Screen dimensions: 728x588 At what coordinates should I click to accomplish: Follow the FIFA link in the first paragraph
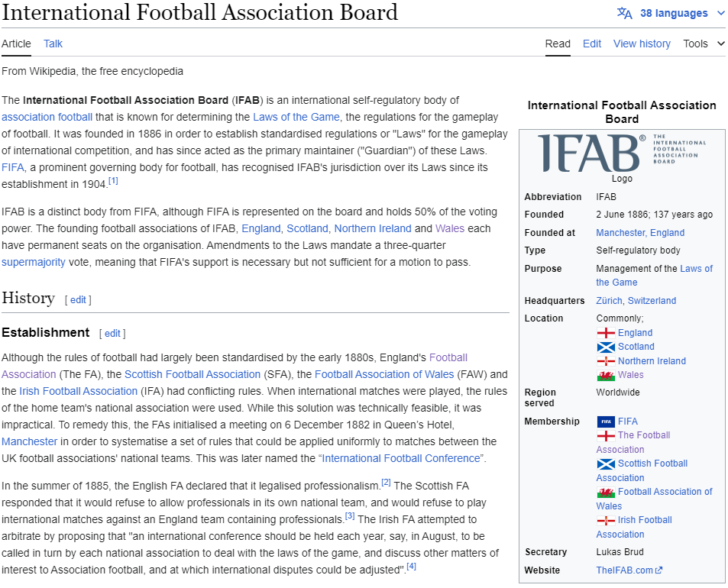click(12, 167)
